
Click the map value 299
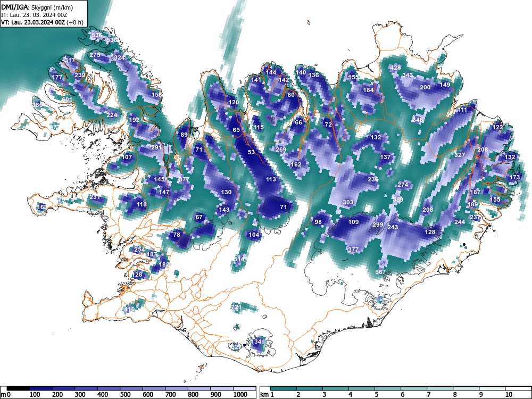378,225
